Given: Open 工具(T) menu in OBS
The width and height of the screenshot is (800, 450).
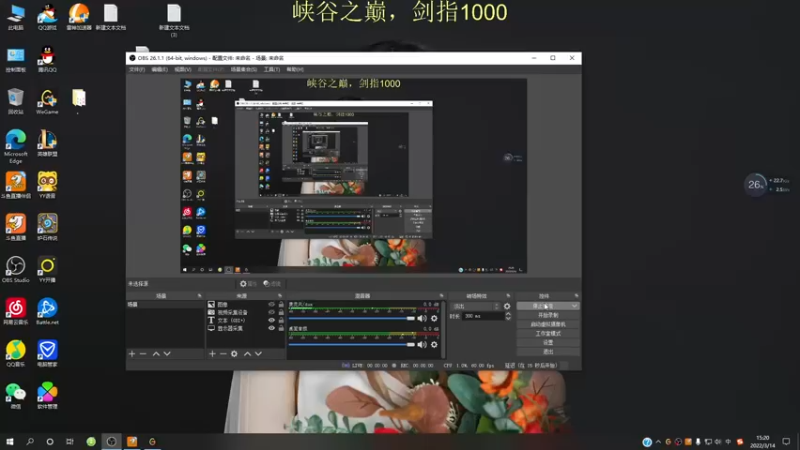Looking at the screenshot, I should 271,69.
